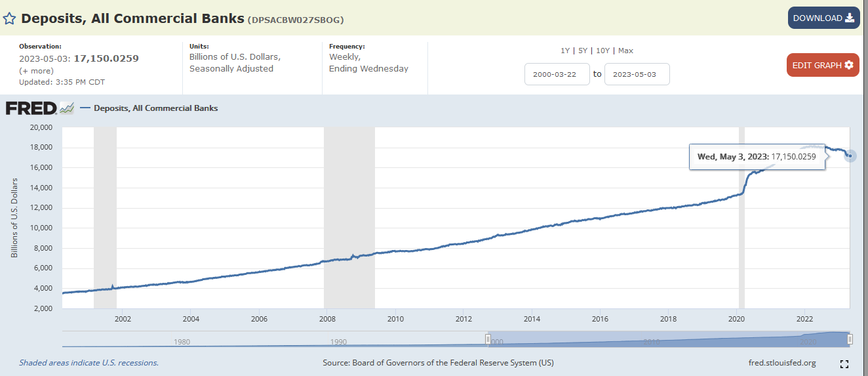Click the fred.stlouisfed.org link
The width and height of the screenshot is (868, 376).
(x=782, y=363)
